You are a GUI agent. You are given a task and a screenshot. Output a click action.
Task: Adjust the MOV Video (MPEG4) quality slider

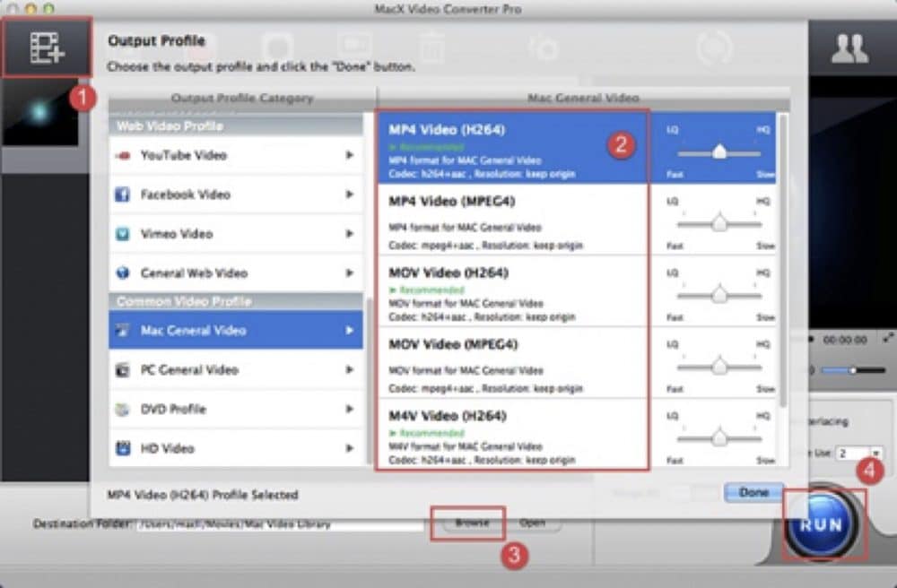(719, 367)
